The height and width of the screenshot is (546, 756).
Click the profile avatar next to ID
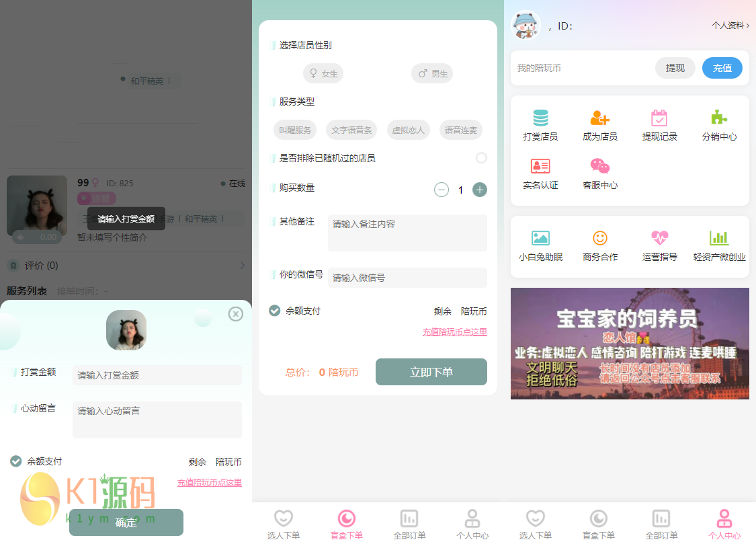click(x=526, y=25)
